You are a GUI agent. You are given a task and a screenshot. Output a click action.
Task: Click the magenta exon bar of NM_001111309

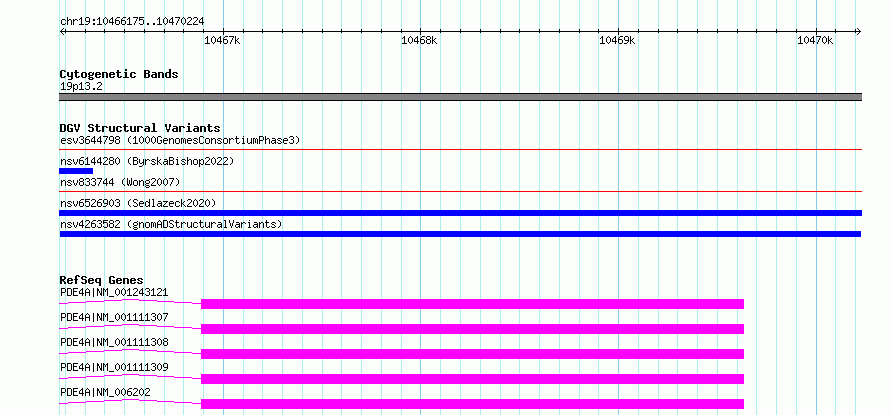(x=472, y=379)
